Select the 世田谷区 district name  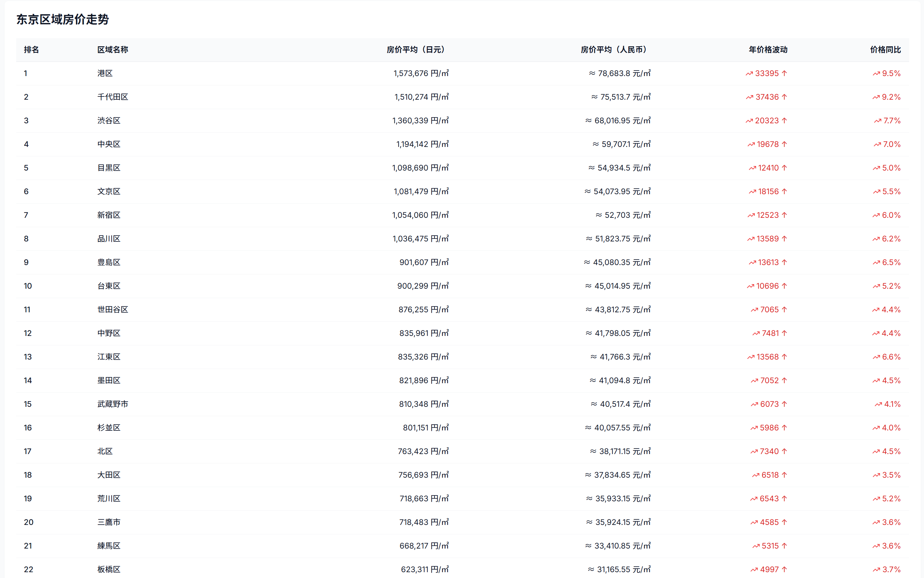point(112,310)
